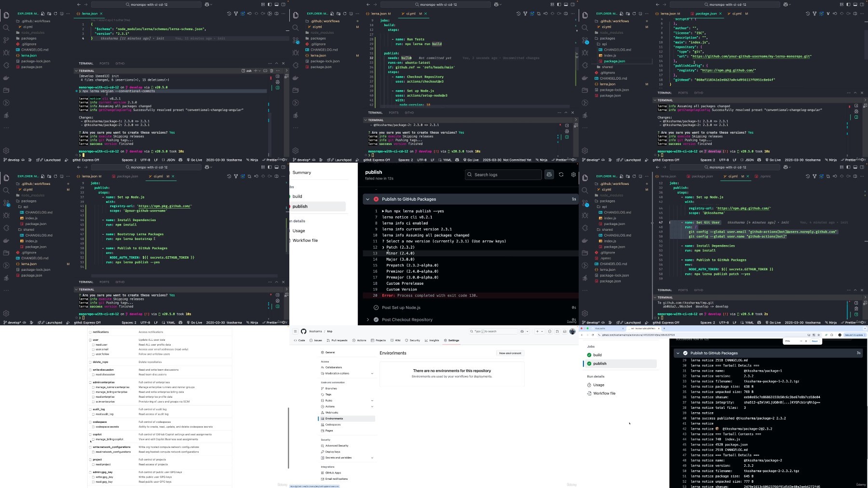Click the develop branch in lerna.json window status bar
Viewport: 868px width, 488px height.
(x=12, y=160)
